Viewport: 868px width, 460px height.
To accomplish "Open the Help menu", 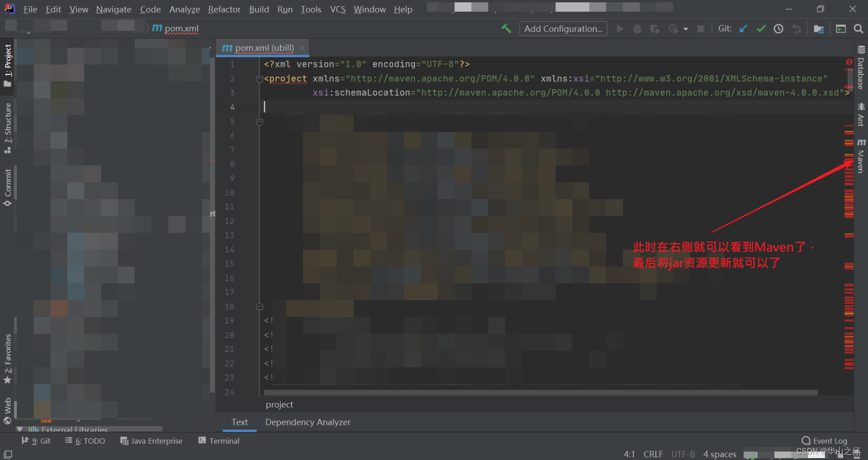I will pyautogui.click(x=403, y=9).
